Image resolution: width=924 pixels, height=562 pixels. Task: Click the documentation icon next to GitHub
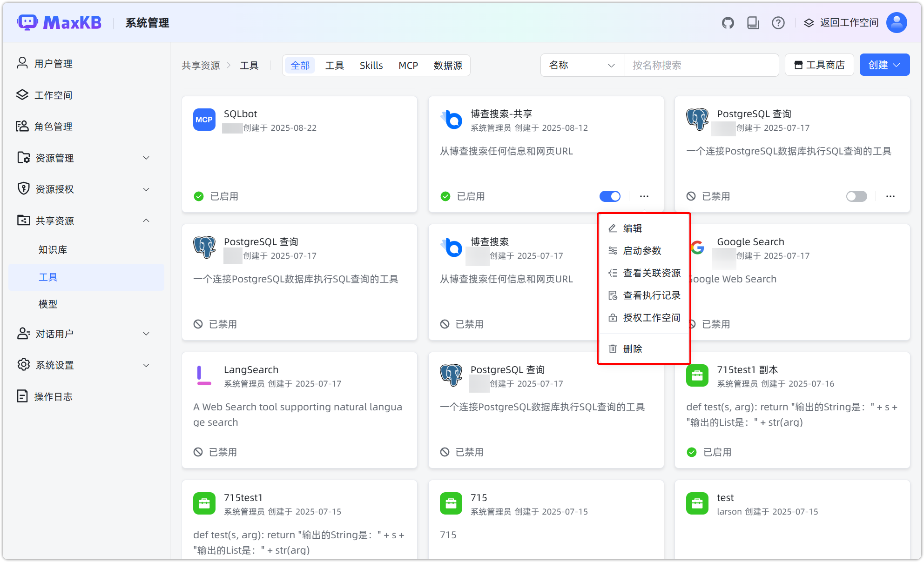[753, 22]
